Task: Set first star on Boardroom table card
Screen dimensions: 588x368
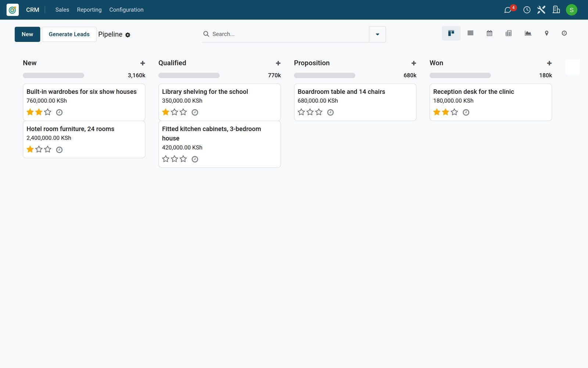Action: click(301, 112)
